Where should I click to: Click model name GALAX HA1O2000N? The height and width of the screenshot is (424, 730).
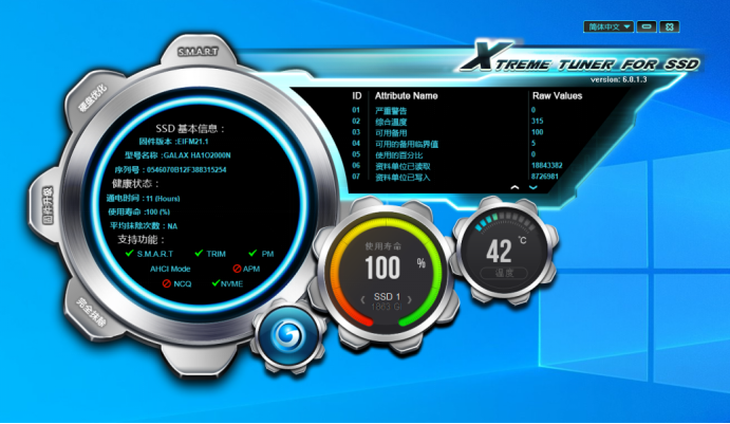tap(197, 155)
